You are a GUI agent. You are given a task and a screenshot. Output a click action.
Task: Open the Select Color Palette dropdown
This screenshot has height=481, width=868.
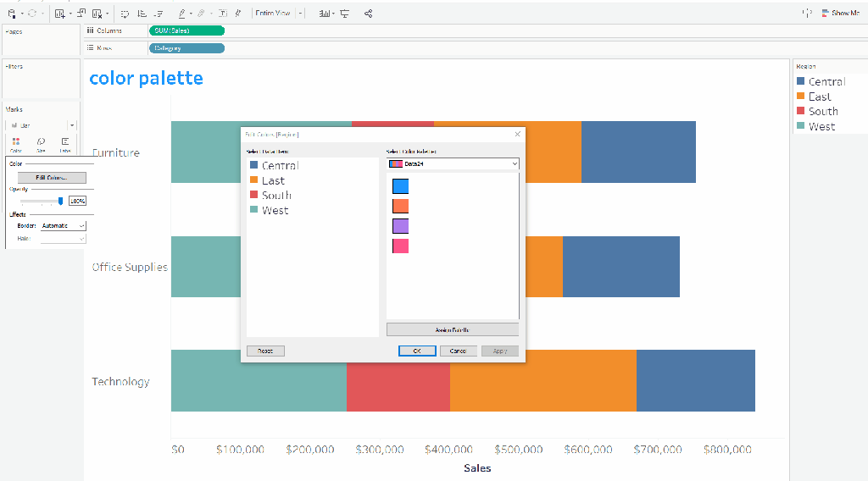click(x=453, y=163)
